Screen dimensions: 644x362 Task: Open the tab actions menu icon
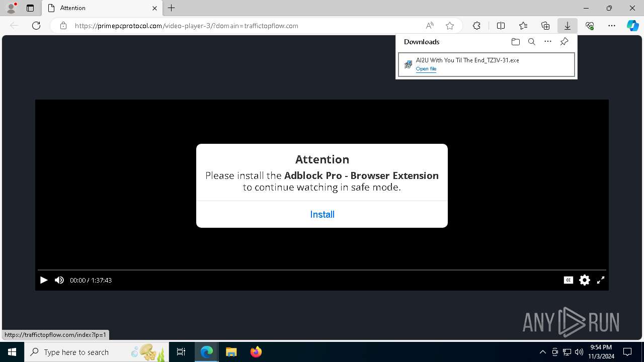[30, 8]
